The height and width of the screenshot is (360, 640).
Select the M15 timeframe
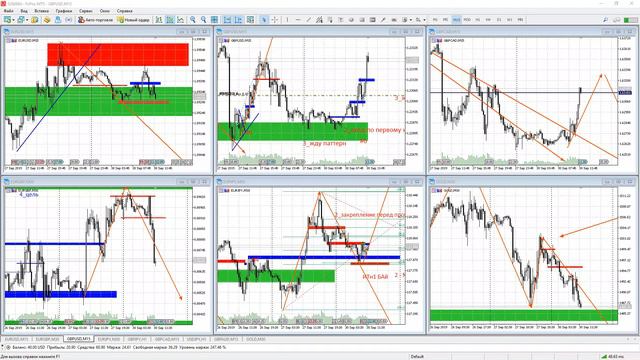point(456,20)
